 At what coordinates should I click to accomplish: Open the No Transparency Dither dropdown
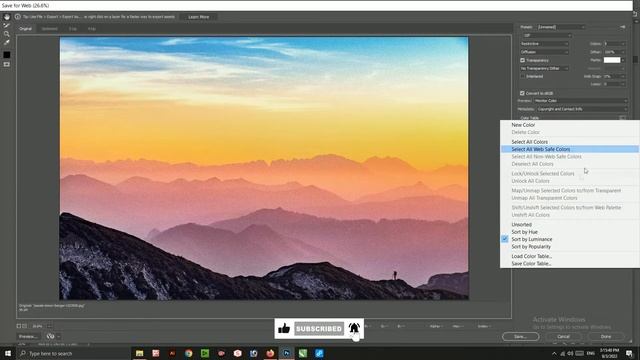point(544,69)
